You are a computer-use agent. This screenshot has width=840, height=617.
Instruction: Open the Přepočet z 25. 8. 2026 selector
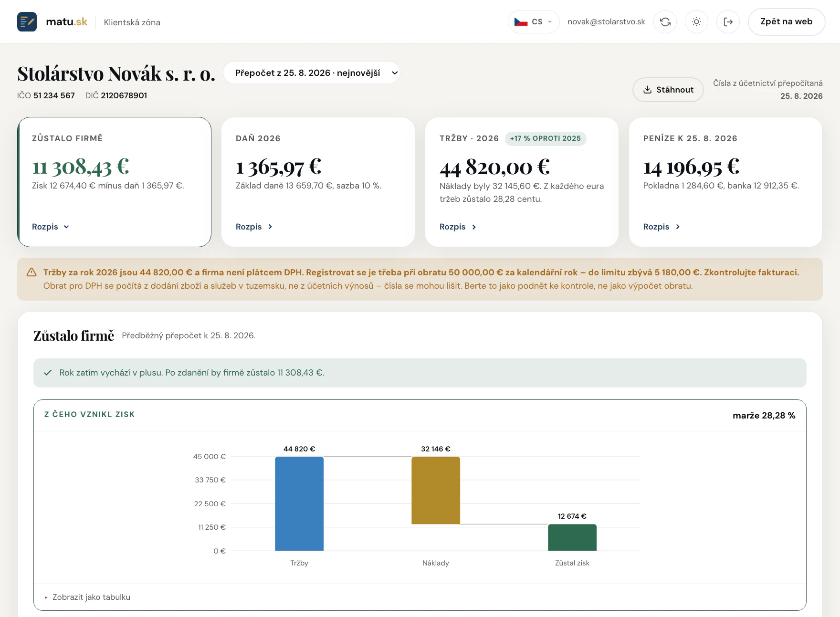click(312, 73)
